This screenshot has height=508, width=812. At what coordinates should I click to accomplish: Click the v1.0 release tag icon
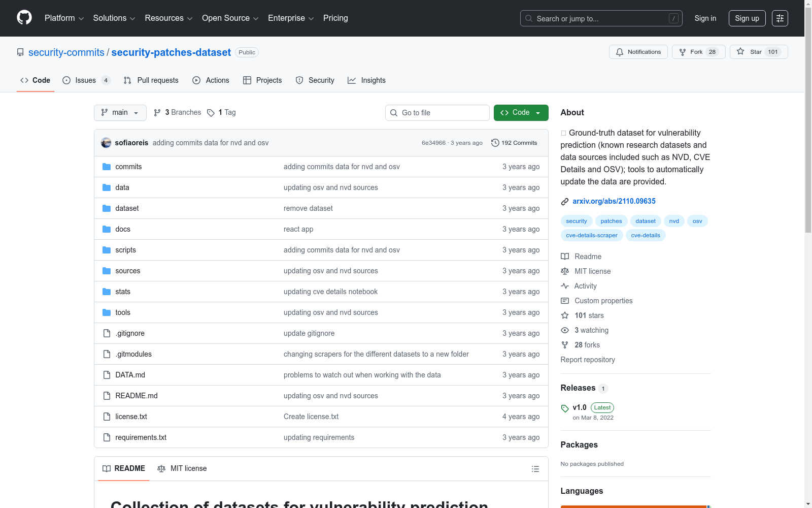(565, 408)
